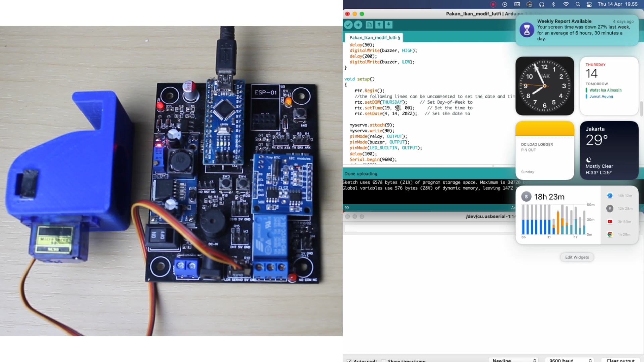Click the screen recording stop icon
Image resolution: width=644 pixels, height=362 pixels.
coord(493,4)
